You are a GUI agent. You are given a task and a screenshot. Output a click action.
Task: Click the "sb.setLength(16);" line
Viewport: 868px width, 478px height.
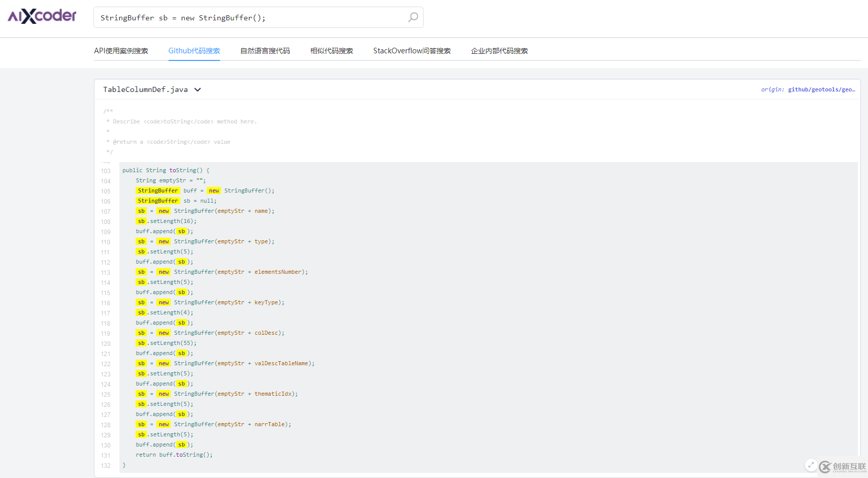(x=166, y=221)
